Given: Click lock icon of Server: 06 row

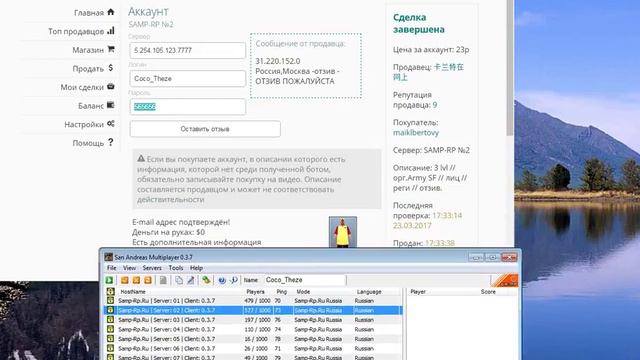Looking at the screenshot, I should (x=110, y=349).
